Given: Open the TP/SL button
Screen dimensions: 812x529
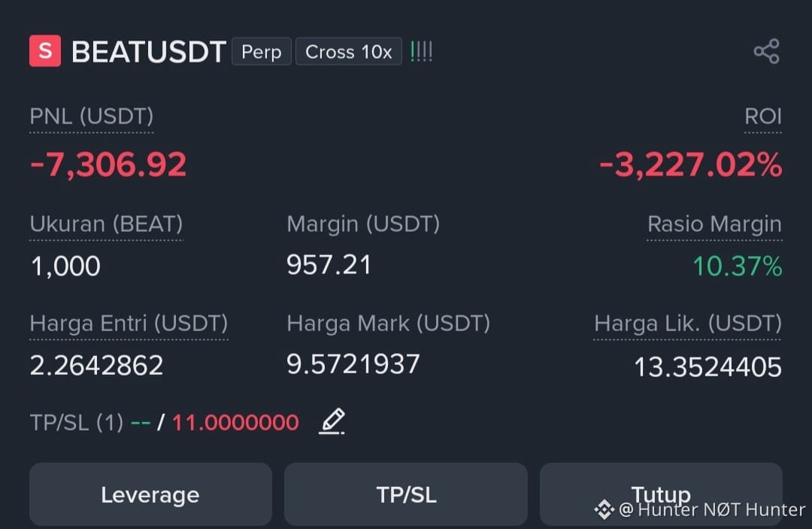Looking at the screenshot, I should coord(406,494).
